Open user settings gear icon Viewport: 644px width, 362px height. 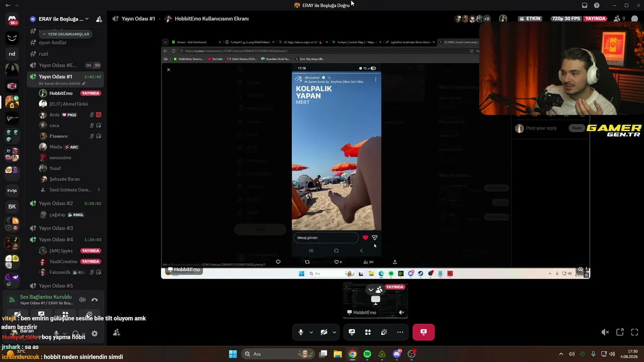tap(95, 333)
